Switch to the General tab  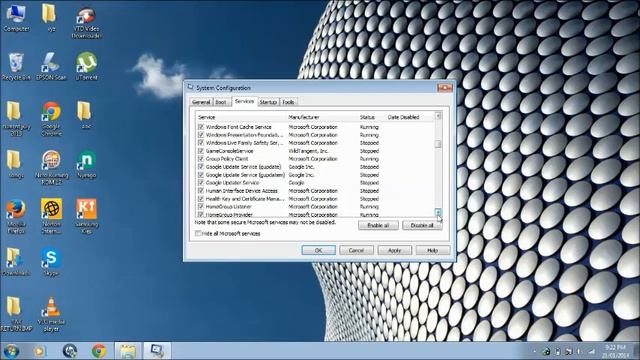(x=201, y=102)
